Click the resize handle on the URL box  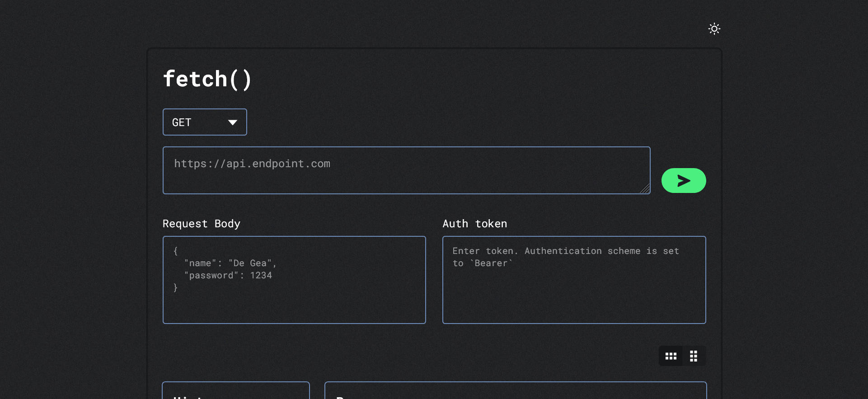pyautogui.click(x=646, y=189)
